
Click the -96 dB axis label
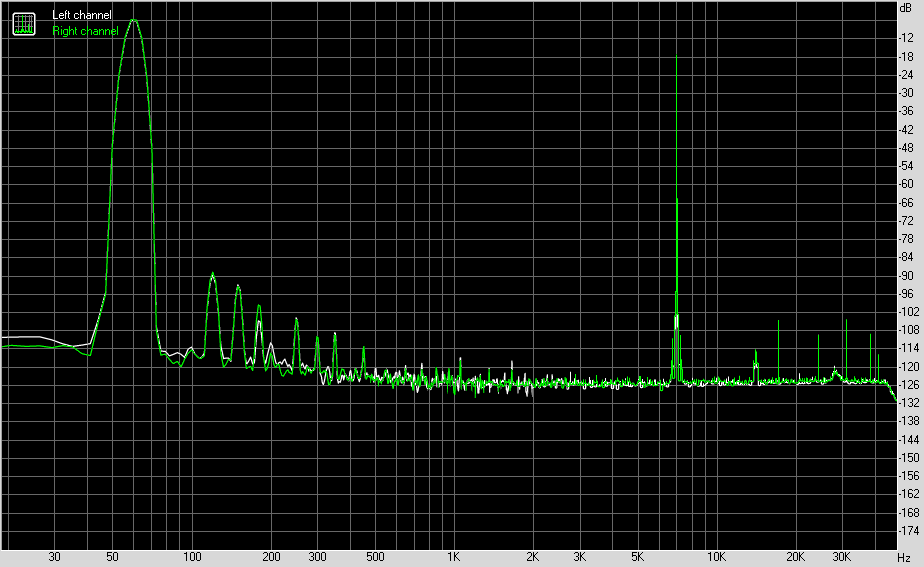pos(906,294)
